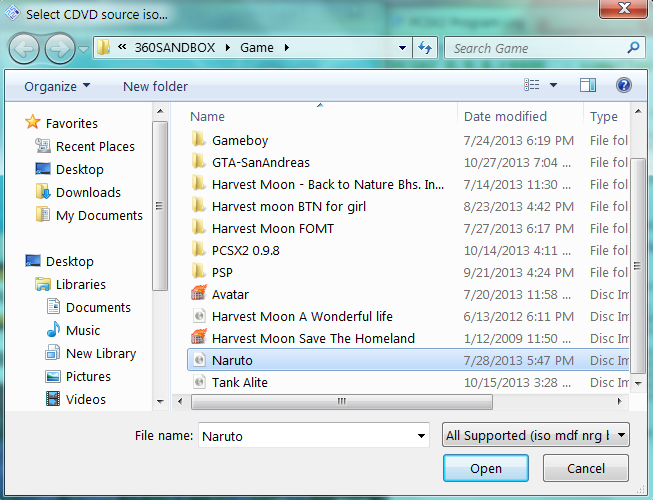653x500 pixels.
Task: Click date 7/28/2013 5:47 PM of Naruto
Action: coord(518,361)
